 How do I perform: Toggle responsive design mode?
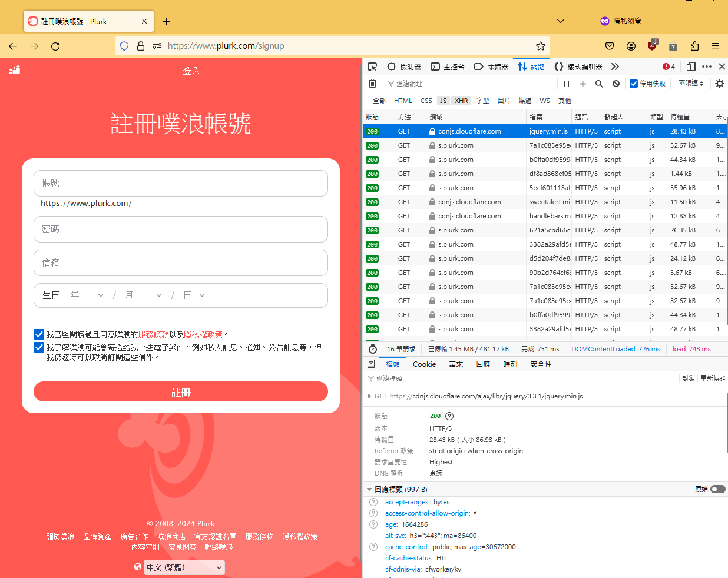click(691, 67)
